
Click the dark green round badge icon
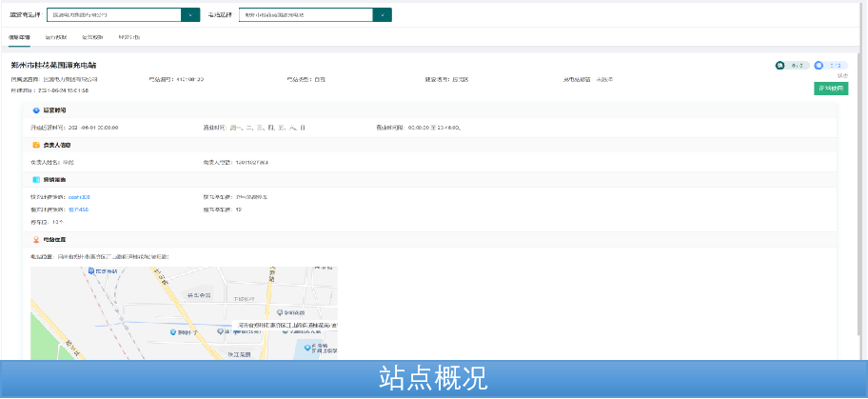point(779,65)
